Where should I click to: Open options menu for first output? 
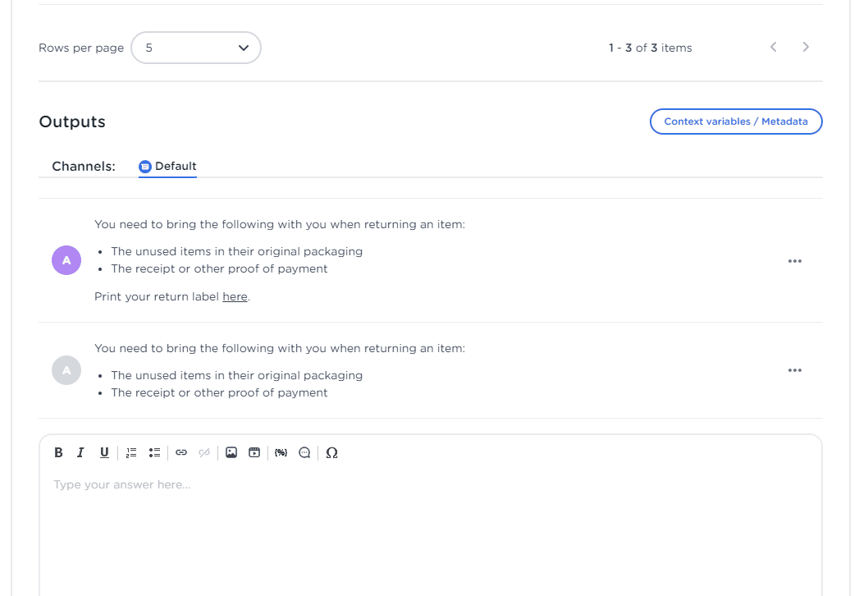click(794, 261)
